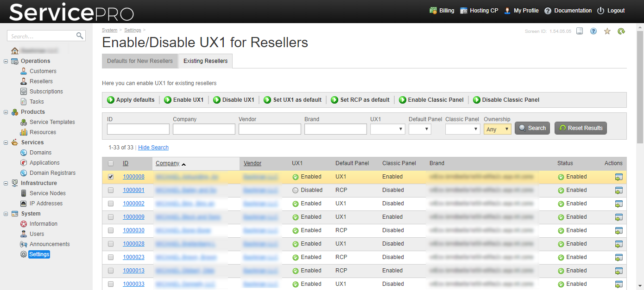Check the checkbox for reseller 1000009
This screenshot has width=644, height=290.
111,217
